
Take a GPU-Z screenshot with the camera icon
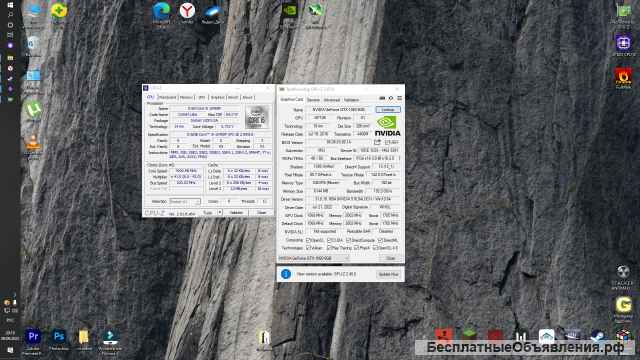382,98
